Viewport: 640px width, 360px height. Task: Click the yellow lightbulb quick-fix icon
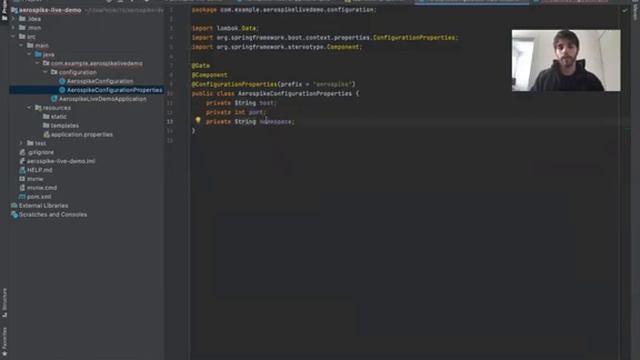pyautogui.click(x=198, y=120)
